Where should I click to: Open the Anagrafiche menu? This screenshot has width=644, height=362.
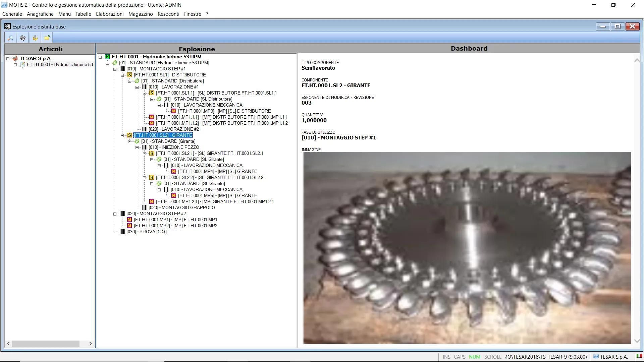tap(40, 14)
